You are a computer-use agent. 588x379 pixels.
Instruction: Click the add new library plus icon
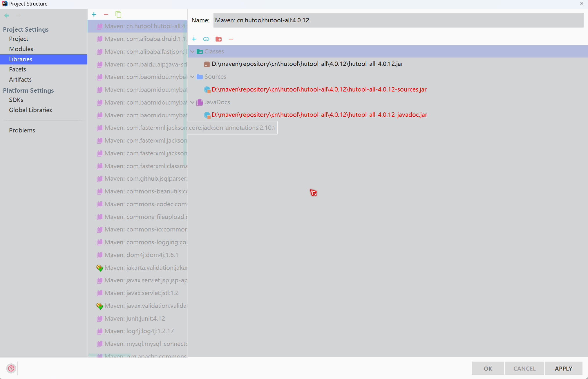click(94, 15)
